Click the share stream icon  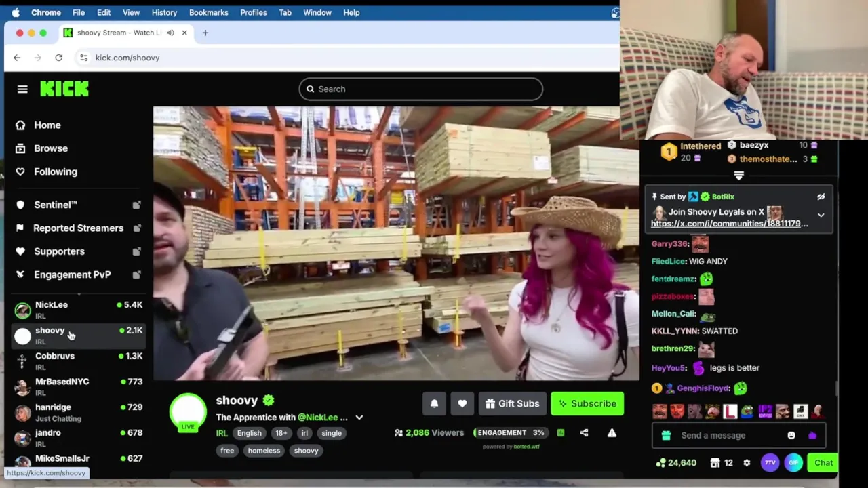tap(584, 432)
